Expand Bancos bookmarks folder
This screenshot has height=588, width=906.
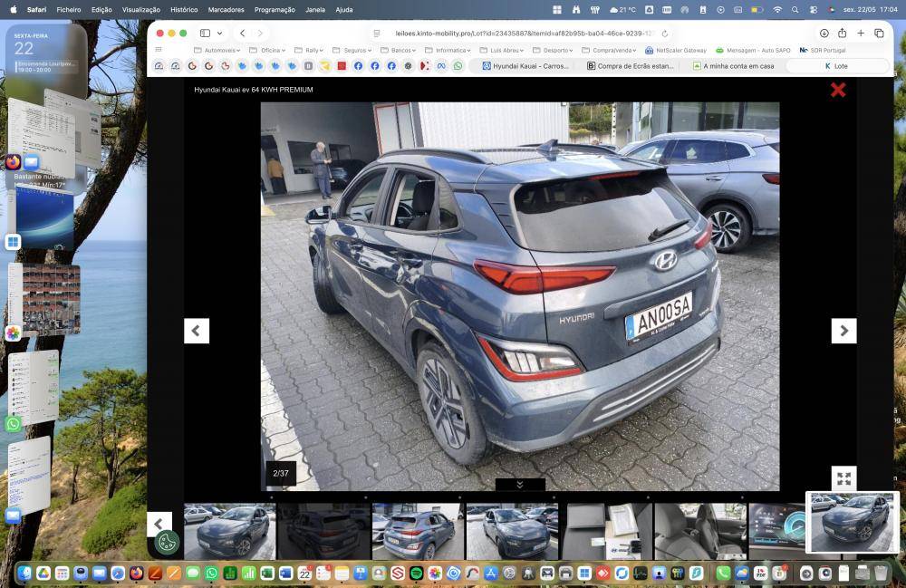click(398, 50)
